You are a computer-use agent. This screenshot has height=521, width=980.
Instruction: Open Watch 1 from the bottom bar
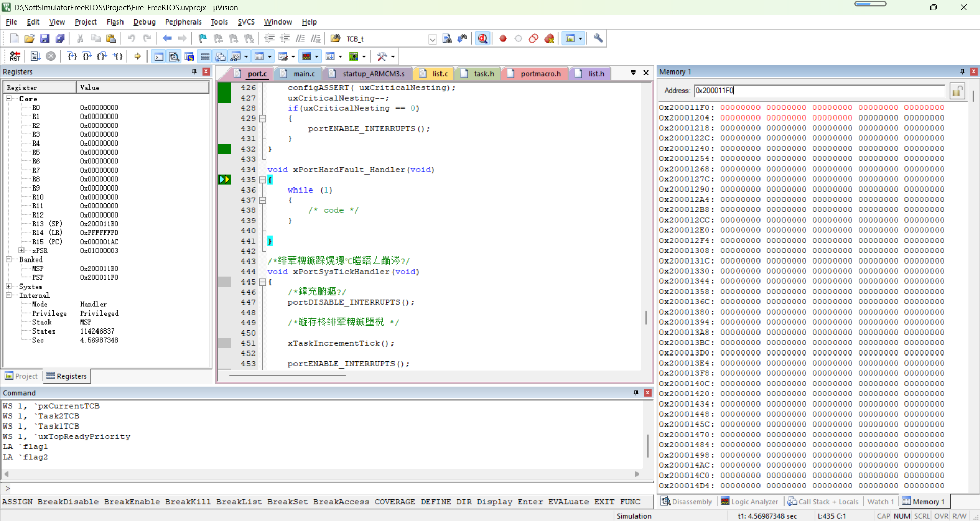pyautogui.click(x=880, y=502)
